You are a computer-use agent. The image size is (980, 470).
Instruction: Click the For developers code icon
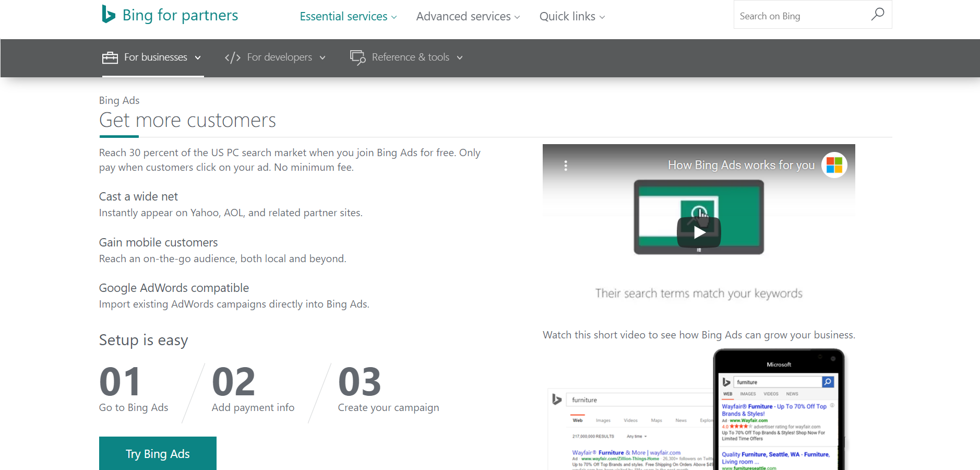(x=233, y=57)
